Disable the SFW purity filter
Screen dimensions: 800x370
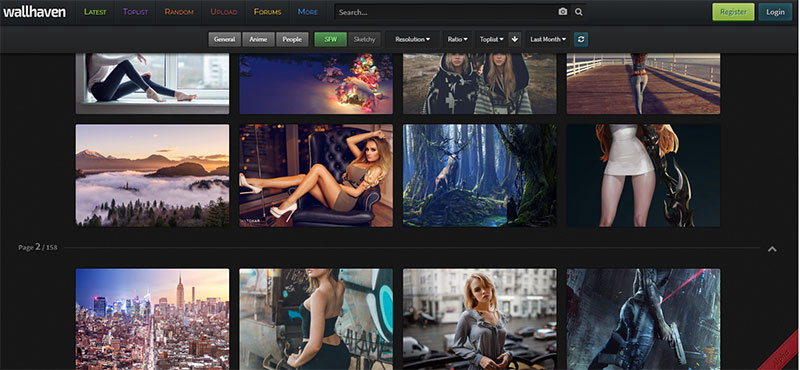tap(331, 39)
